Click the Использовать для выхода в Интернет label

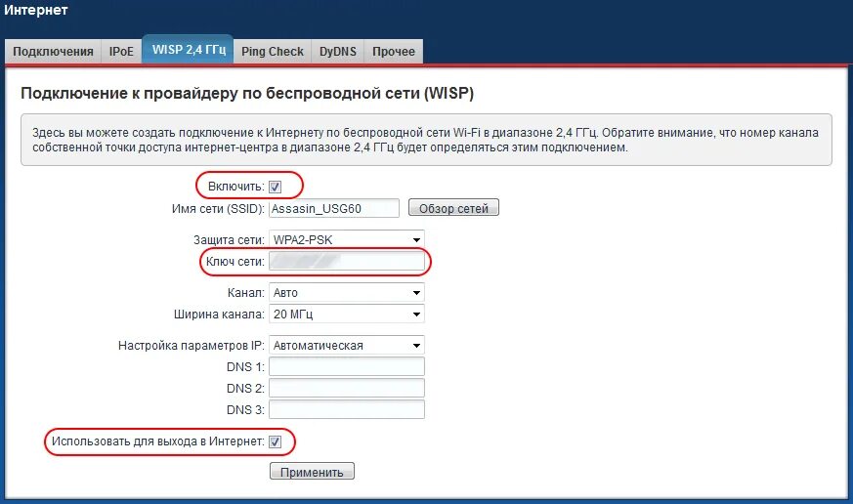(158, 441)
